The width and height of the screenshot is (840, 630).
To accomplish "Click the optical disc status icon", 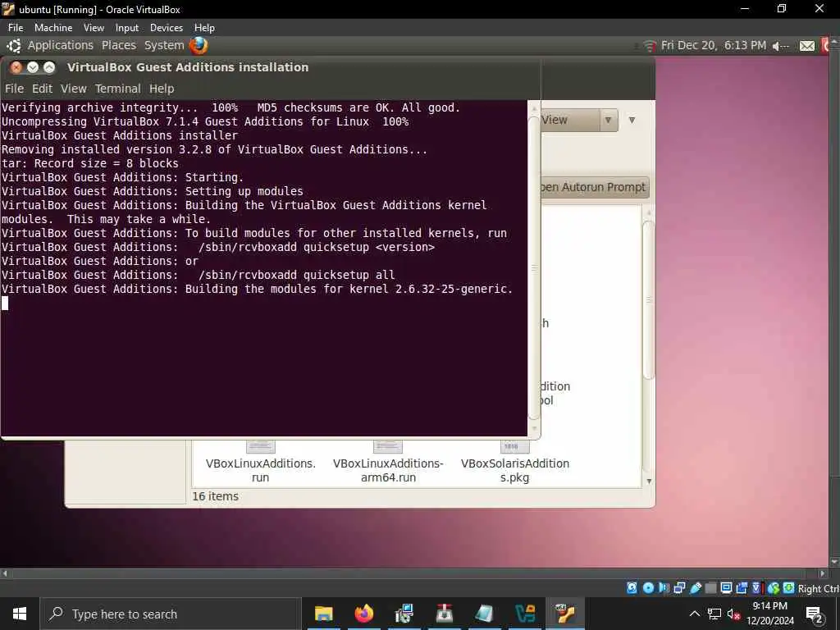I will point(648,587).
